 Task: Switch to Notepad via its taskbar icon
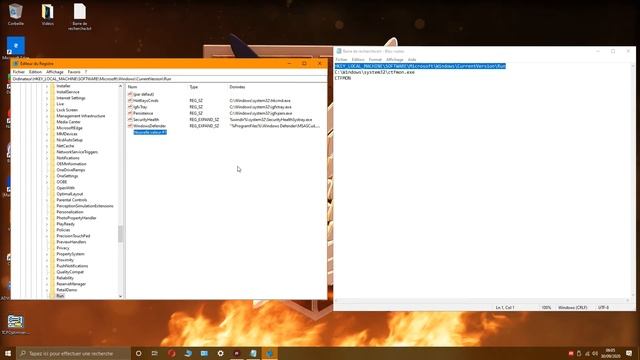pos(253,353)
